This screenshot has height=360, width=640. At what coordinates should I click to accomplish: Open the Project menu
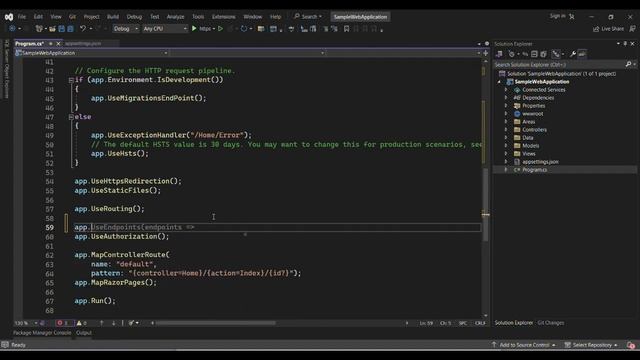(x=91, y=17)
